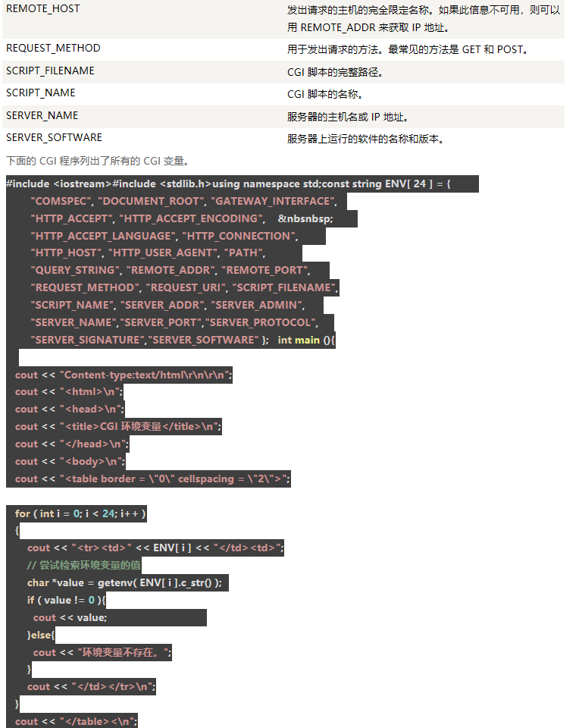Screen dimensions: 579x728
Task: Select "服务器的主机名或 IP 地址。" description
Action: (x=348, y=117)
